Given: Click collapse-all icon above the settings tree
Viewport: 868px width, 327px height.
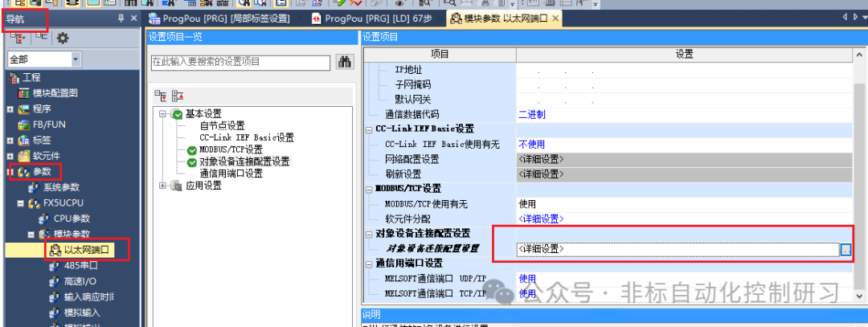Looking at the screenshot, I should pos(177,96).
